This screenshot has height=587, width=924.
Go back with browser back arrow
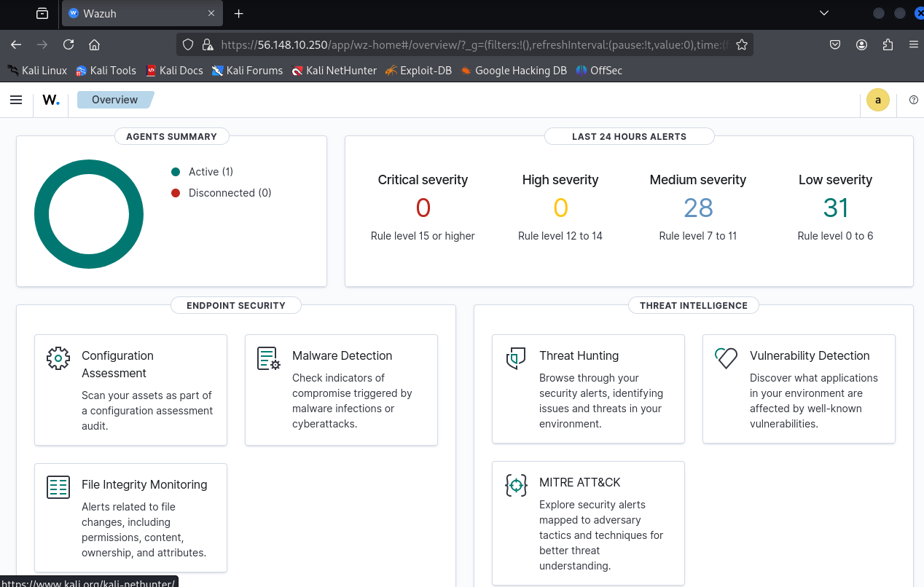16,44
